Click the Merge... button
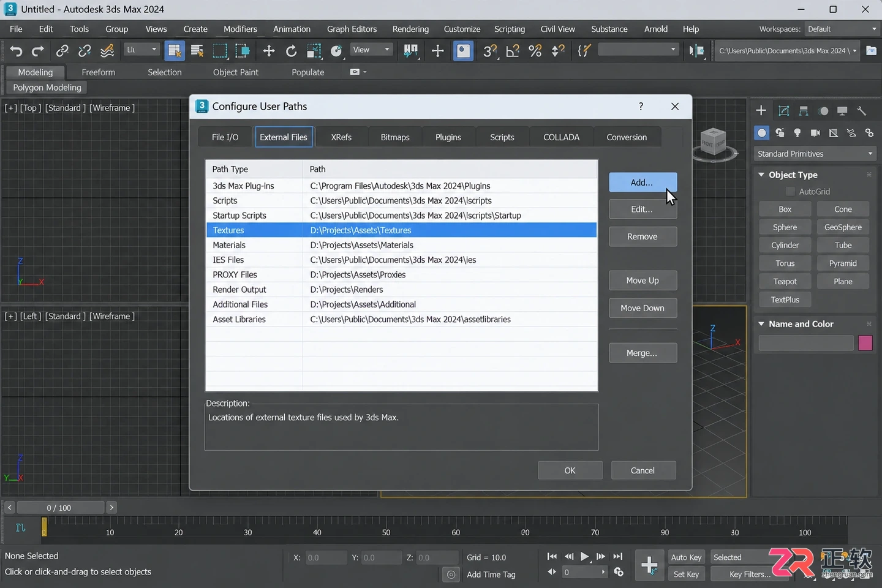This screenshot has width=882, height=588. pyautogui.click(x=643, y=353)
